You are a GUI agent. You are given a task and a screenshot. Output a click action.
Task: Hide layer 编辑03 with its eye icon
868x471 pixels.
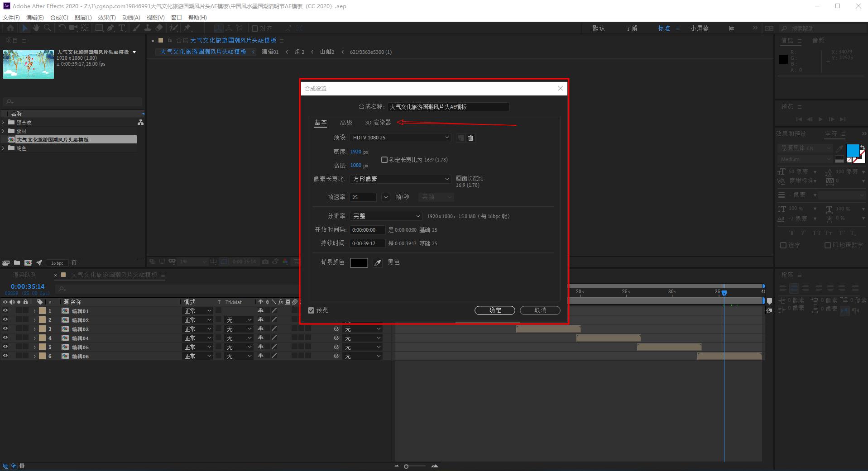point(5,329)
